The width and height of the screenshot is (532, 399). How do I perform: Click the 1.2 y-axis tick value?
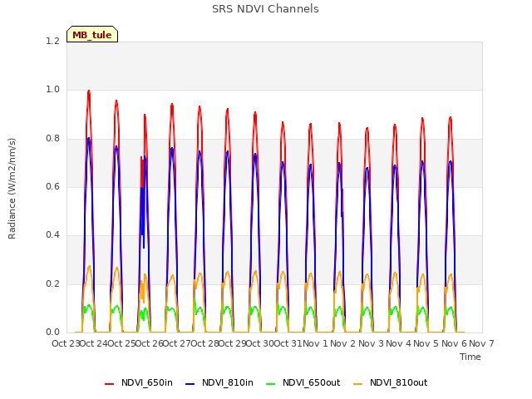52,41
